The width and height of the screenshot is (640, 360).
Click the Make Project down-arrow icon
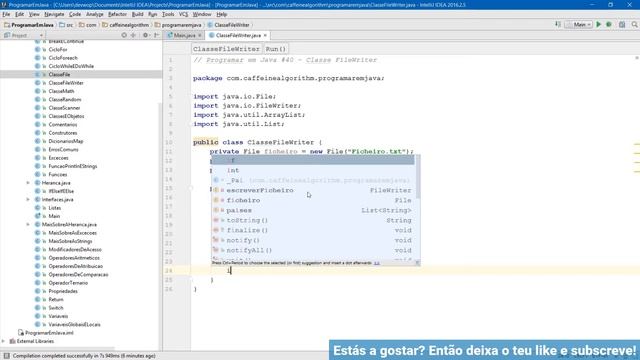tap(558, 24)
